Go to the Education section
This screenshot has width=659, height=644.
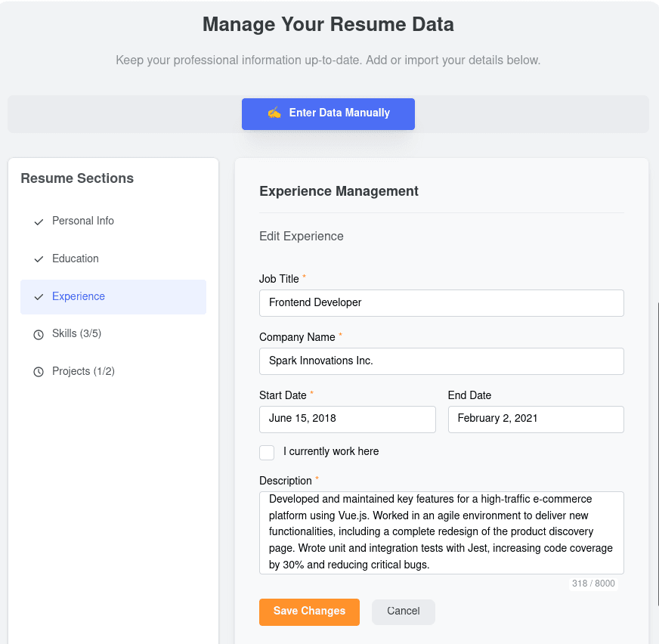[76, 259]
